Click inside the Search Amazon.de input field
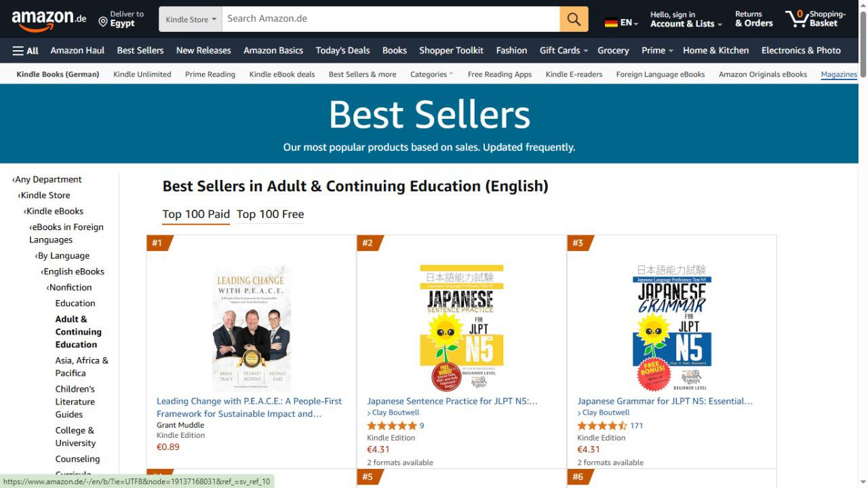The height and width of the screenshot is (488, 868). (390, 18)
